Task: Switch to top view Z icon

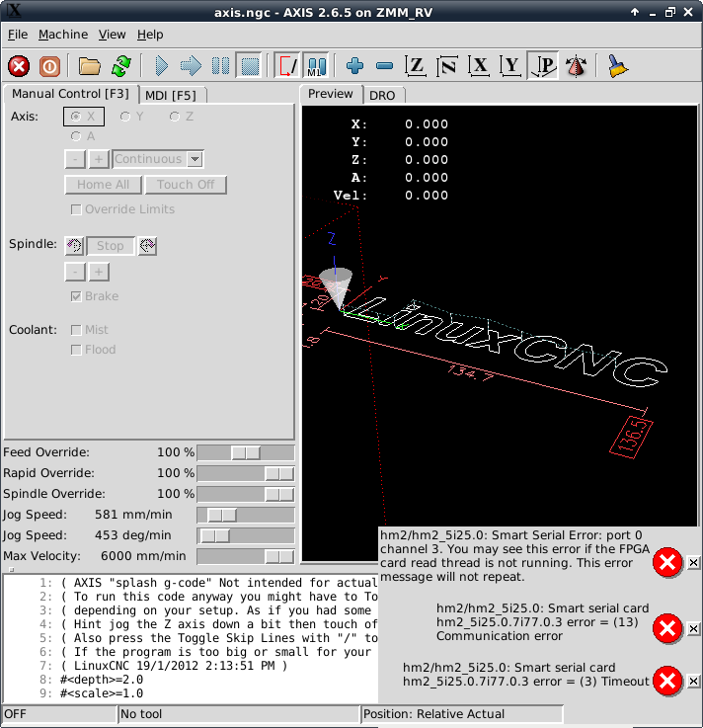Action: pyautogui.click(x=416, y=66)
